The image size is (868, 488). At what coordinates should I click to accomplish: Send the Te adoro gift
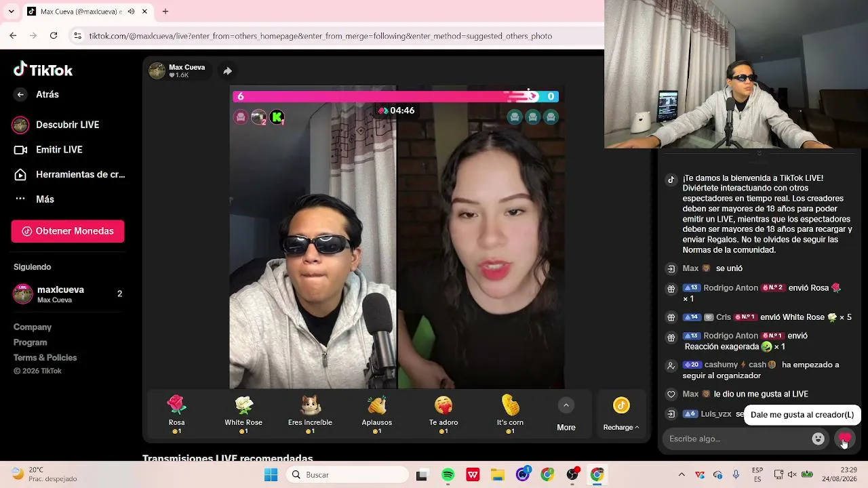(443, 413)
